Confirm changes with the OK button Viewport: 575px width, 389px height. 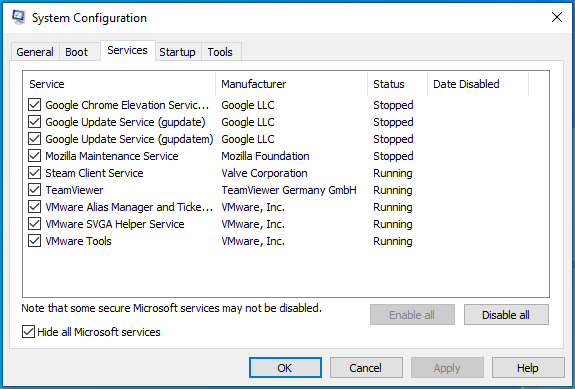point(285,367)
